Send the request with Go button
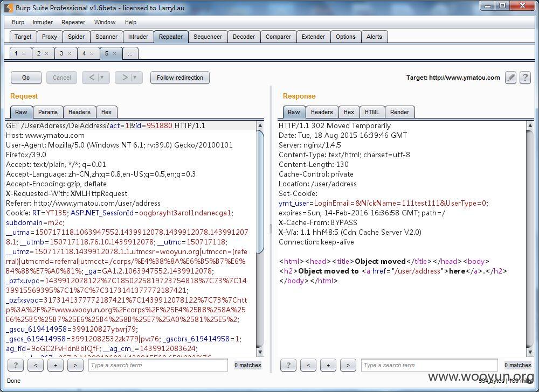 [26, 78]
